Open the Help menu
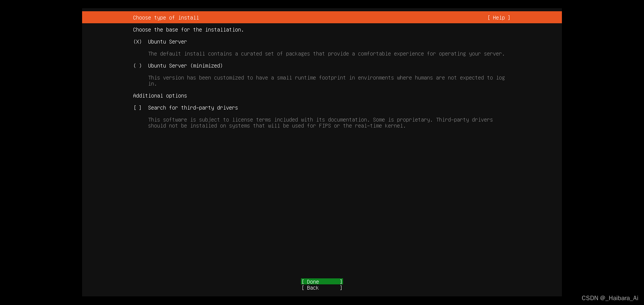The width and height of the screenshot is (644, 305). (499, 18)
